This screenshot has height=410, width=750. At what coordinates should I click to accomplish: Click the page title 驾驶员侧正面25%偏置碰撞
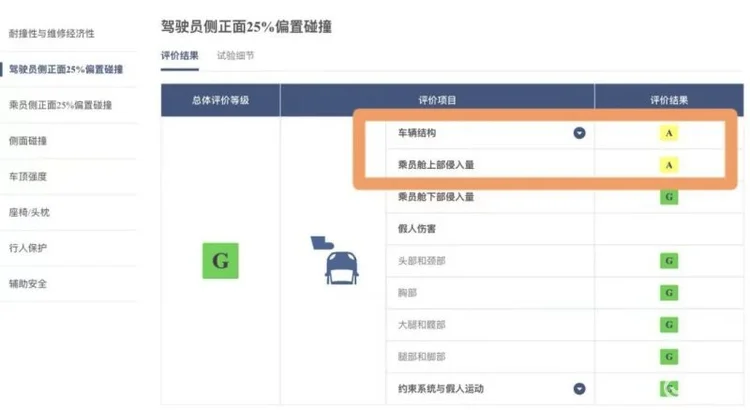(x=246, y=26)
